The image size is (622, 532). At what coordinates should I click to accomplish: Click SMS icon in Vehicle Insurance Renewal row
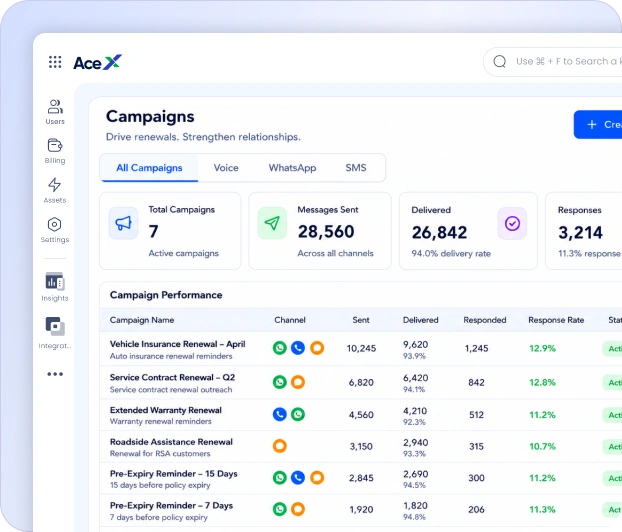317,348
